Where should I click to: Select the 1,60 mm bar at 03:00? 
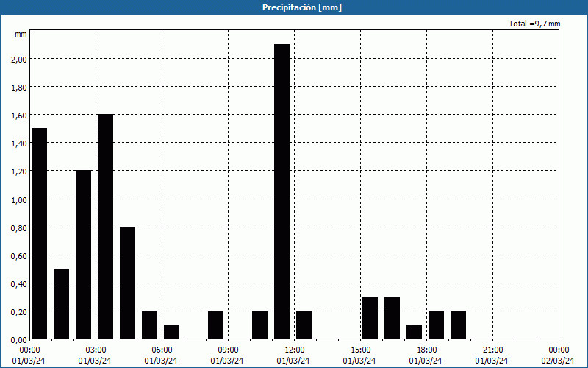[x=106, y=227]
